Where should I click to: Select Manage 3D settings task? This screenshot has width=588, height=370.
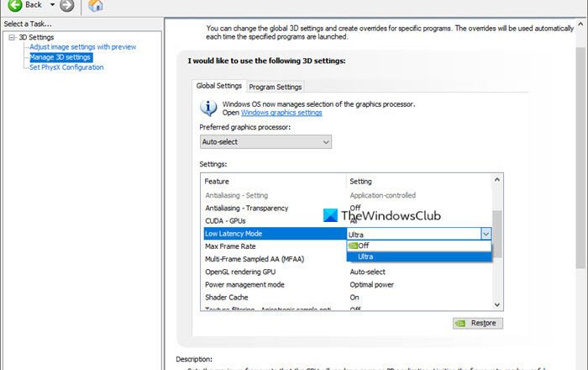click(60, 57)
